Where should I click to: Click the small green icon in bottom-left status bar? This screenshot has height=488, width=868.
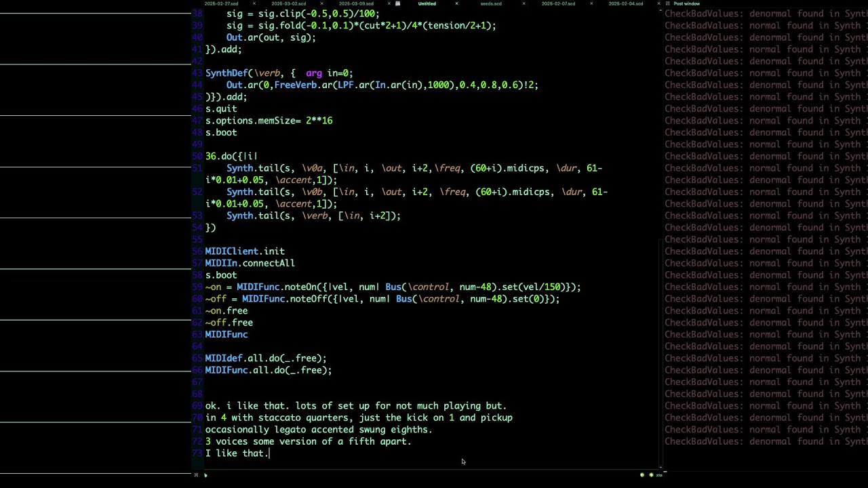pos(205,474)
